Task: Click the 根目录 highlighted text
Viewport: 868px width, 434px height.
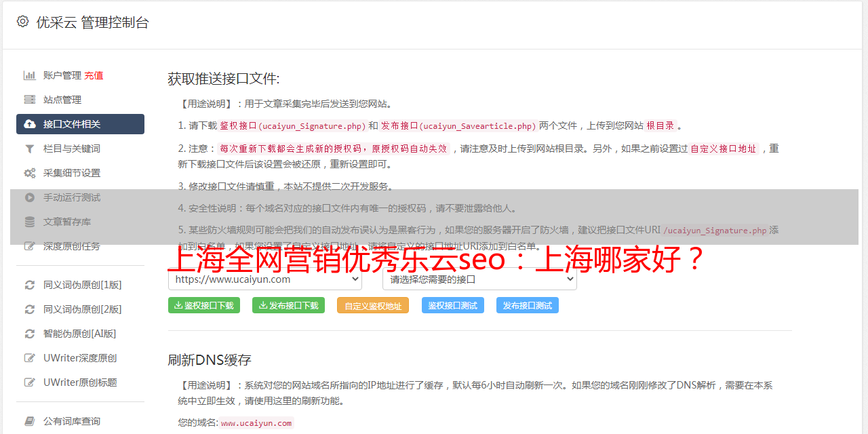Action: 660,125
